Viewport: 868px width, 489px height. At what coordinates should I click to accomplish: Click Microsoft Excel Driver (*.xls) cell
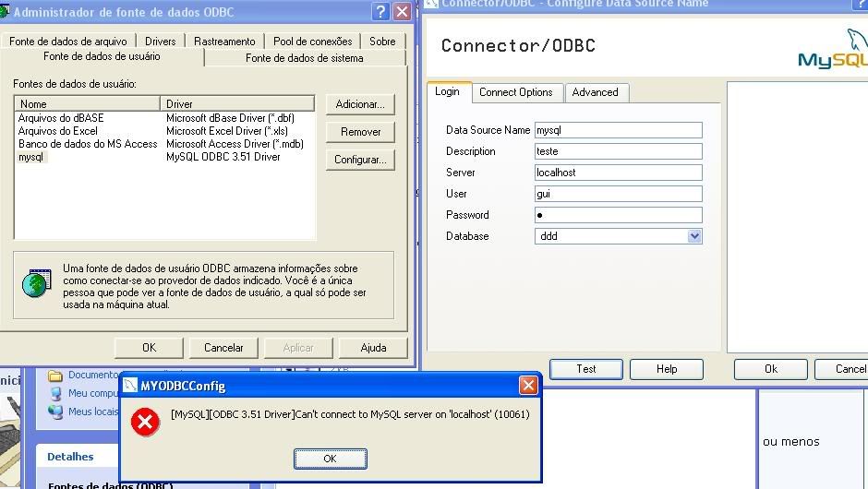coord(227,131)
